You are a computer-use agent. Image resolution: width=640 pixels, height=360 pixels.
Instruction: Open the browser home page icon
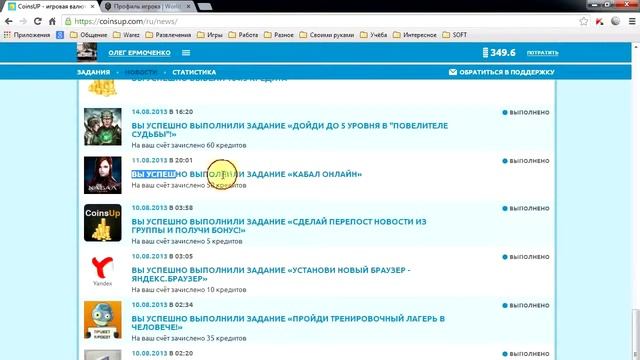pyautogui.click(x=52, y=21)
